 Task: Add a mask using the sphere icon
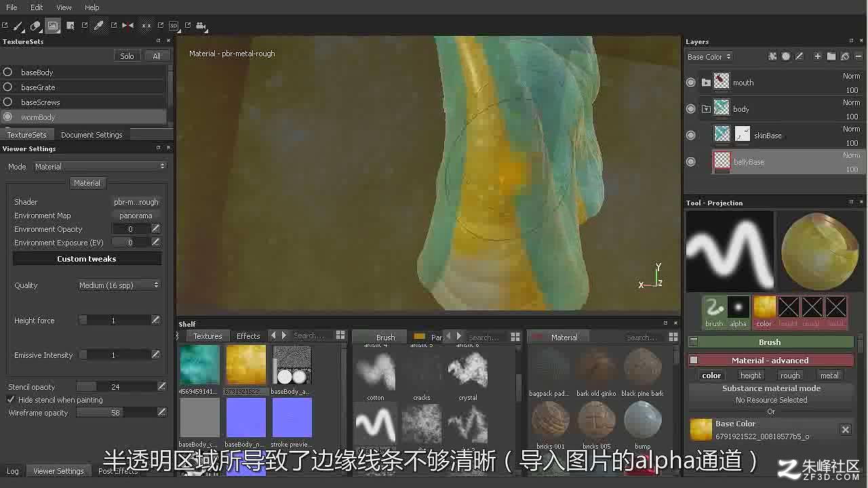[x=786, y=57]
